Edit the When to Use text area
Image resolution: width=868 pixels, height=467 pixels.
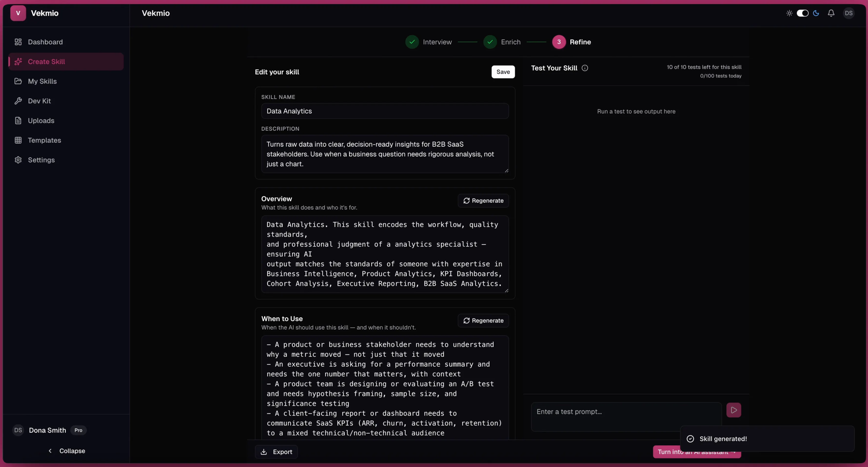pyautogui.click(x=385, y=388)
